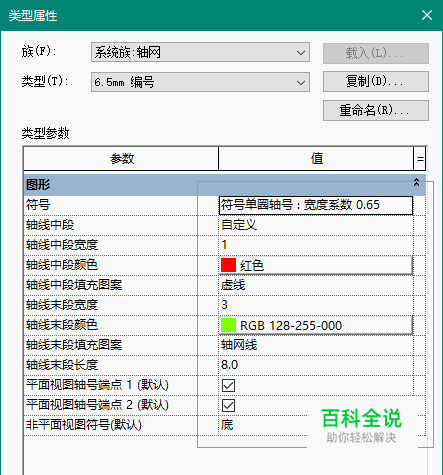This screenshot has width=443, height=475.
Task: Toggle the 平面视图轴号端点 1 (默认) checkbox
Action: point(228,385)
